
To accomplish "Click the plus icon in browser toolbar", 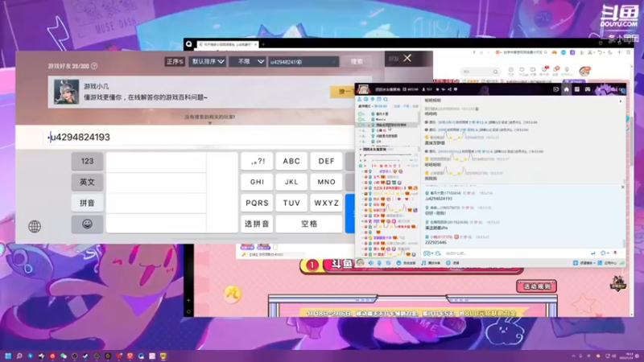I will click(619, 52).
